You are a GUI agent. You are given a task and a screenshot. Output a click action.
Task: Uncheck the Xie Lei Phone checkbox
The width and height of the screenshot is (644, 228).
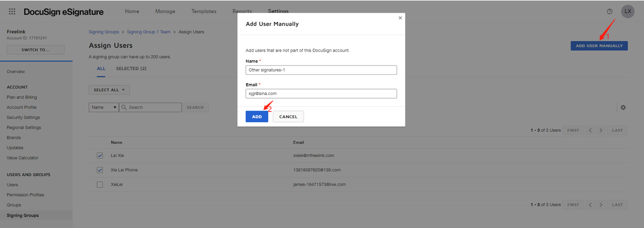100,170
